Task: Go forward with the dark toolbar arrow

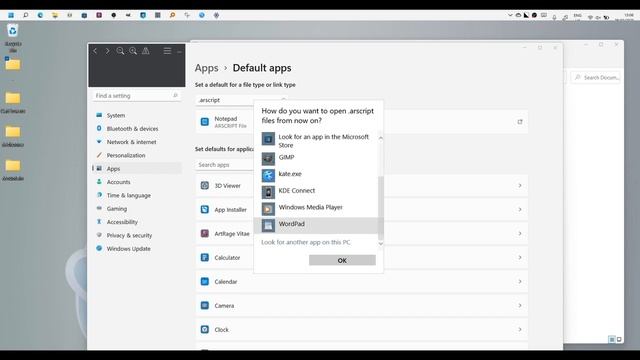Action: click(x=107, y=51)
